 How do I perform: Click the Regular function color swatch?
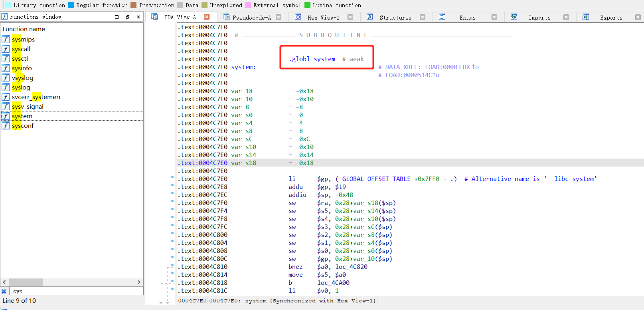tap(71, 5)
